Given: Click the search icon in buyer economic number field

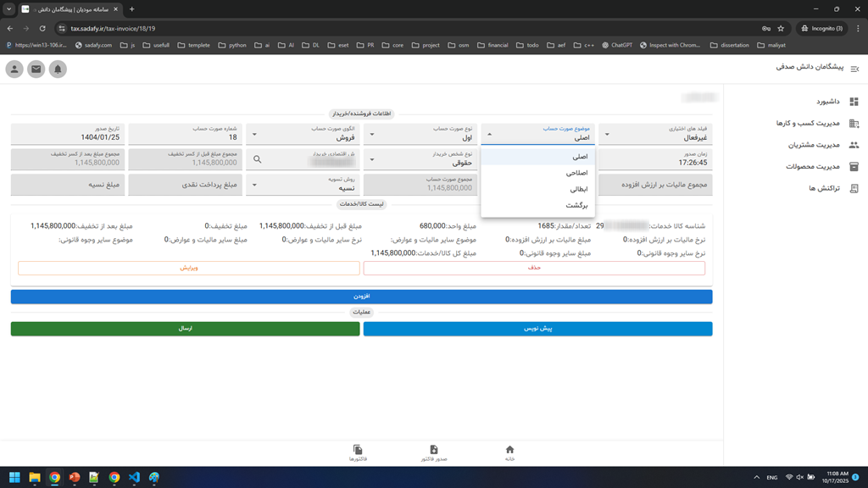Looking at the screenshot, I should [x=258, y=159].
